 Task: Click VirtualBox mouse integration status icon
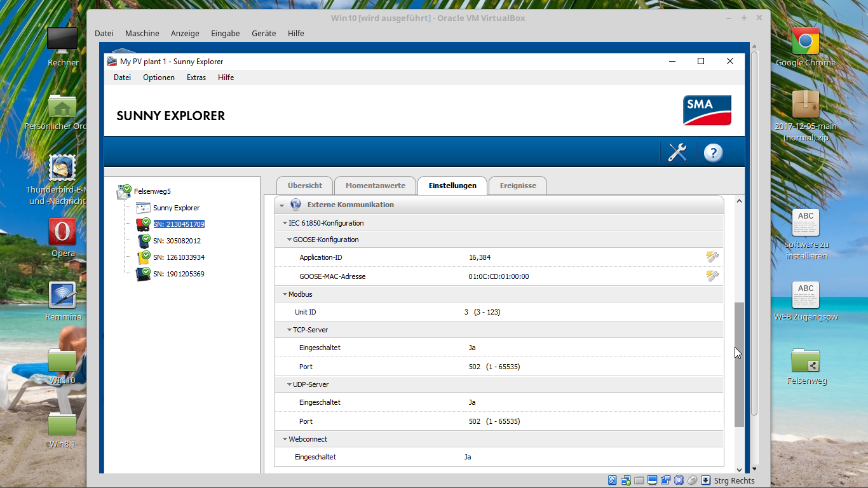tap(692, 480)
